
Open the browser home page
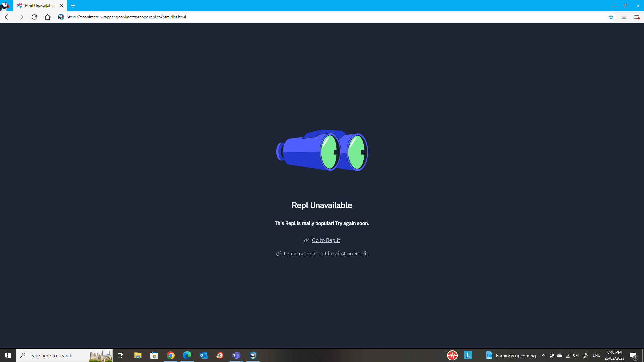click(48, 17)
